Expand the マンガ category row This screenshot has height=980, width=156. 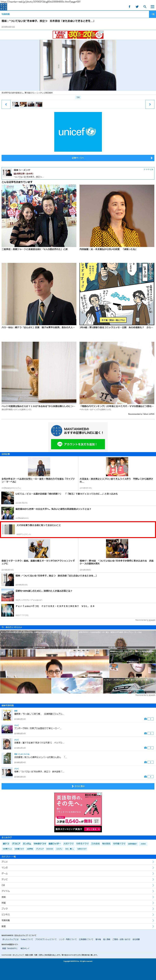click(x=78, y=868)
